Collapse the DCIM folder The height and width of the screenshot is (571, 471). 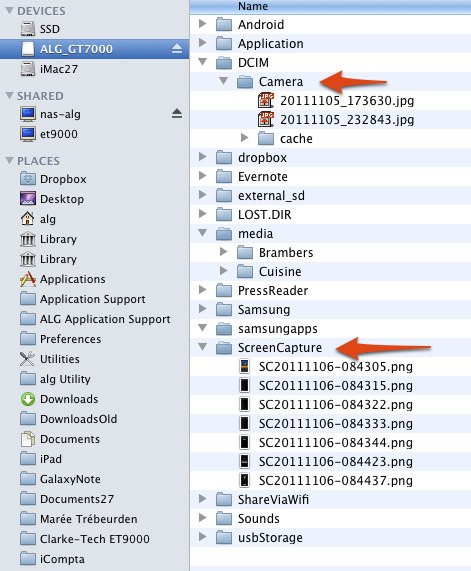[x=203, y=62]
